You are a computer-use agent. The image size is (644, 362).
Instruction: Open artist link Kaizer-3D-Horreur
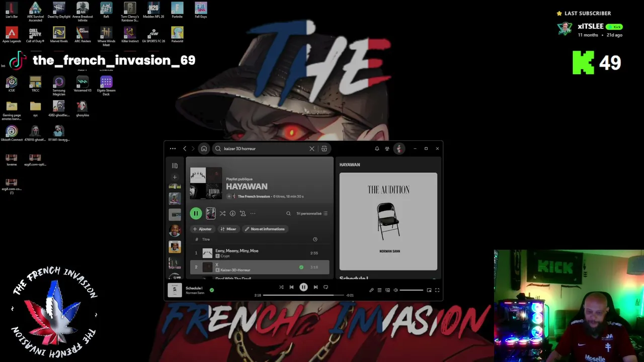coord(235,270)
